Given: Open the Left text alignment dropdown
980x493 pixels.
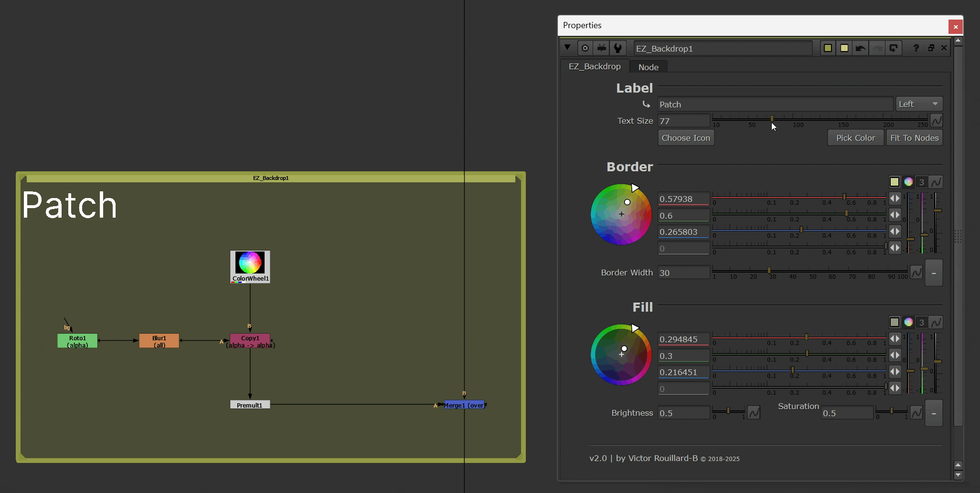Looking at the screenshot, I should (918, 104).
